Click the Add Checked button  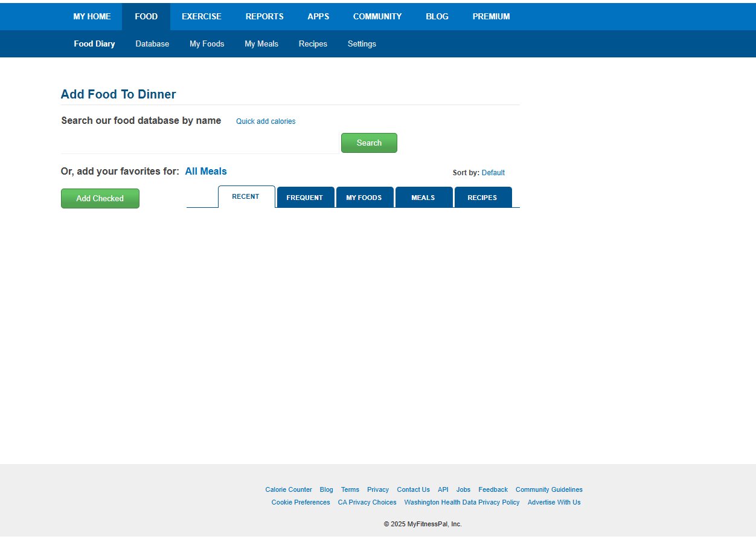coord(100,198)
